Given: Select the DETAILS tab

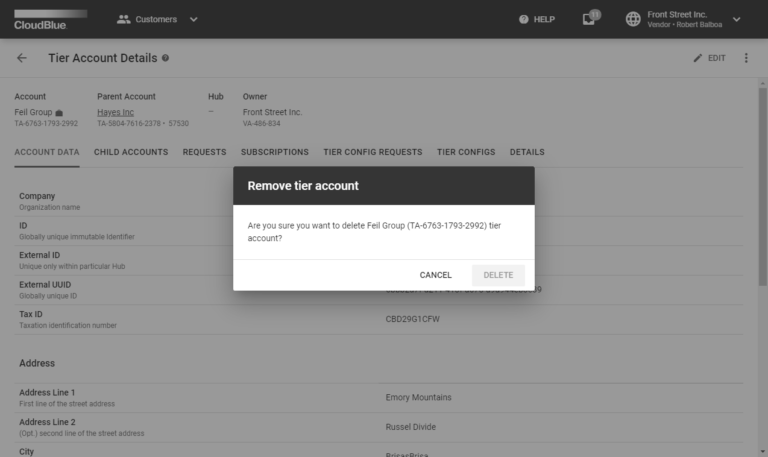Looking at the screenshot, I should pyautogui.click(x=527, y=152).
